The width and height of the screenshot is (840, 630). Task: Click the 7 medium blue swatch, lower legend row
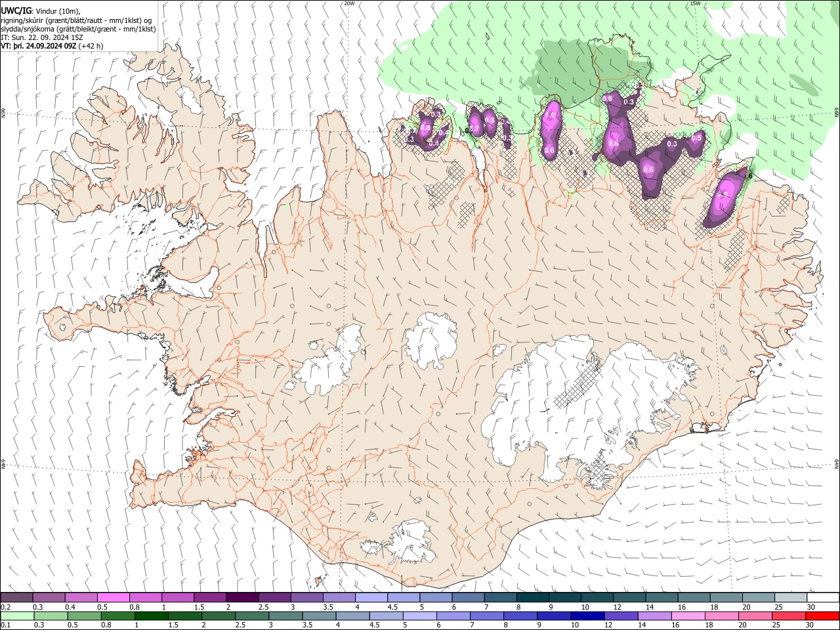pyautogui.click(x=487, y=616)
